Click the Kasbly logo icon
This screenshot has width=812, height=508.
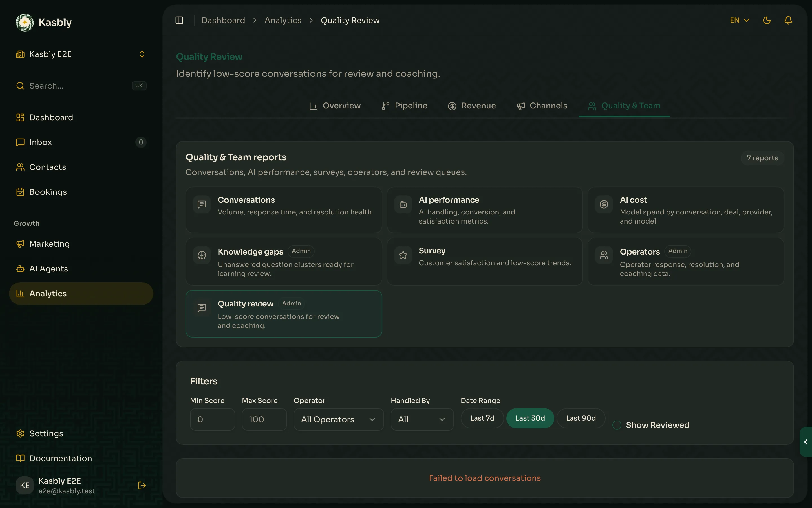[x=25, y=23]
